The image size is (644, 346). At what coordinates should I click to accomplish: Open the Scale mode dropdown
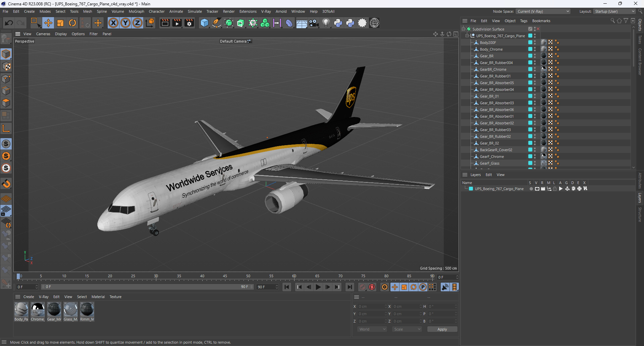407,329
